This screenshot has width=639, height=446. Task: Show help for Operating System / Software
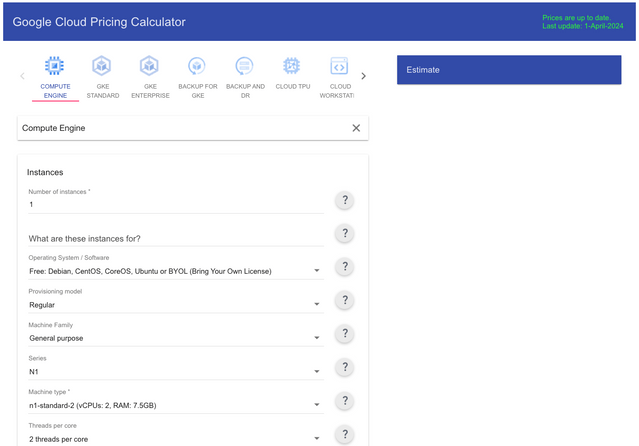coord(344,267)
